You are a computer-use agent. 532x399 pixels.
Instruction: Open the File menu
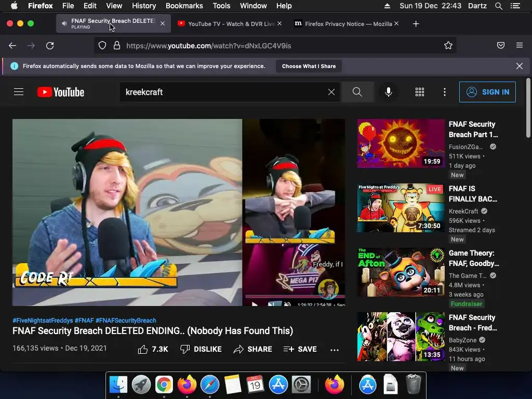point(68,6)
